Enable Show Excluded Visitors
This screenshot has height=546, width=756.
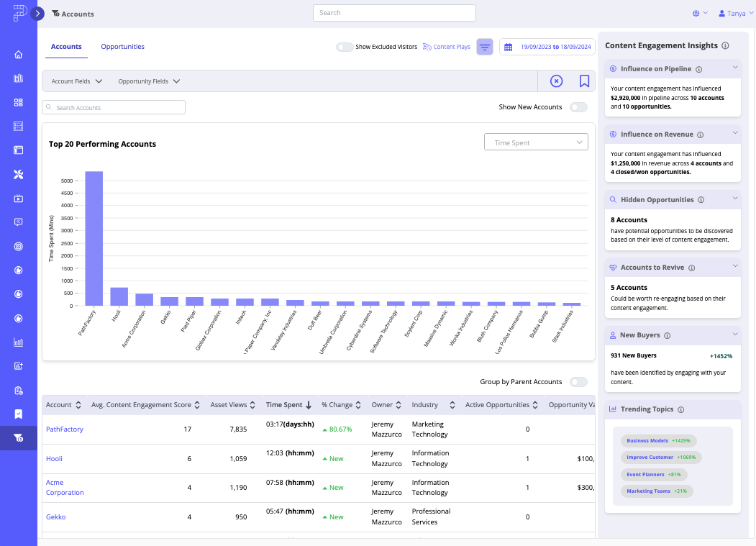345,45
